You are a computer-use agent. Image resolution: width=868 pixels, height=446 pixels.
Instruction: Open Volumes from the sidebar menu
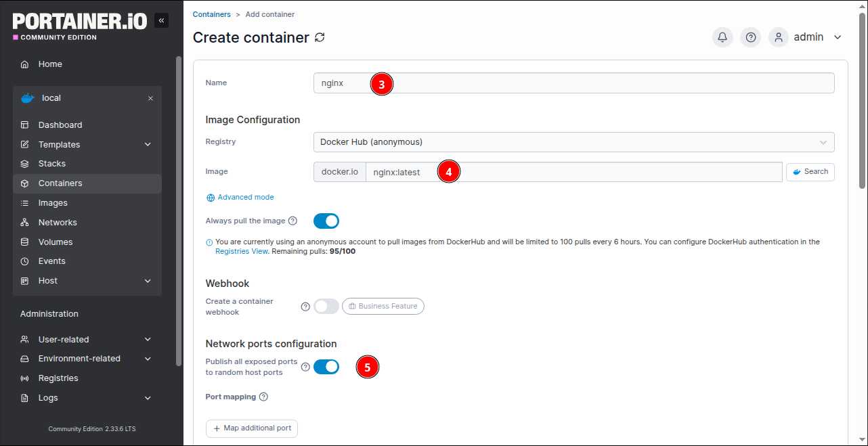pos(55,242)
